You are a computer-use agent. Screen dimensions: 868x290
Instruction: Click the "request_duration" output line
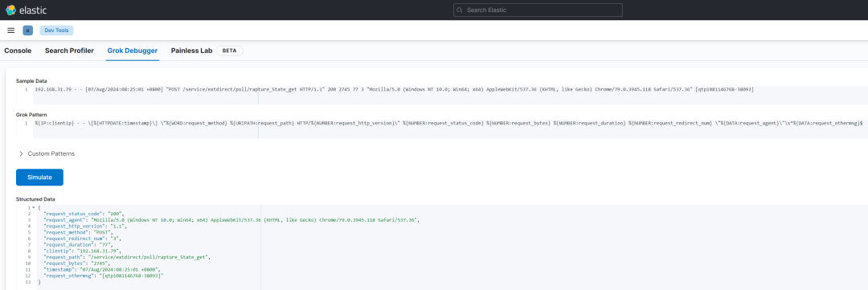(79, 245)
